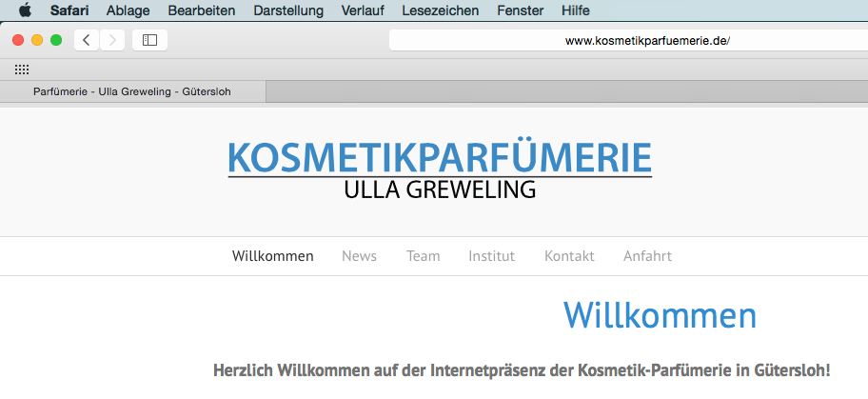868x399 pixels.
Task: Open the Ablage menu
Action: [x=128, y=10]
